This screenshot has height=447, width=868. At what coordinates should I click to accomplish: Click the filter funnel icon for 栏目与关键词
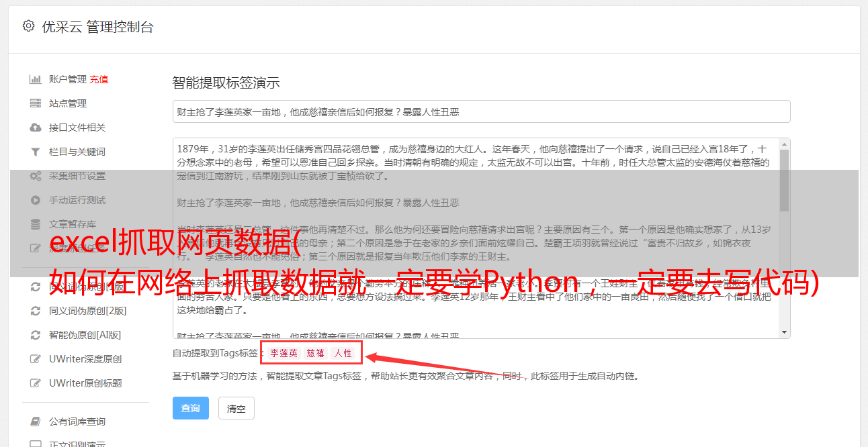tap(36, 152)
